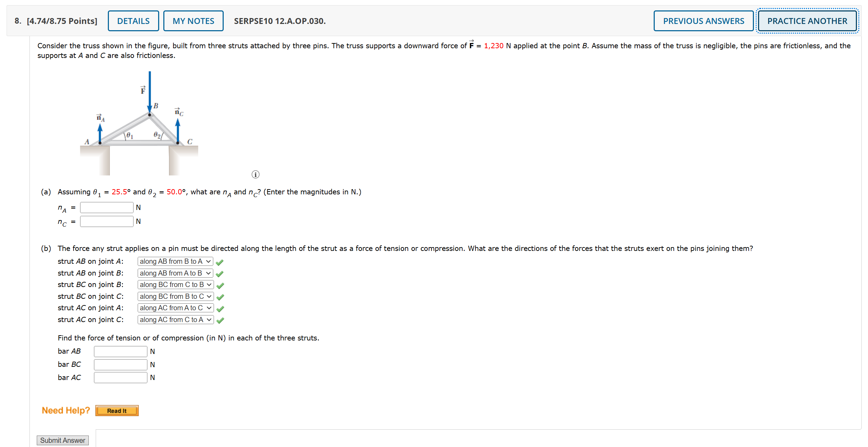Click the bar BC force input
Image resolution: width=868 pixels, height=447 pixels.
[x=120, y=364]
